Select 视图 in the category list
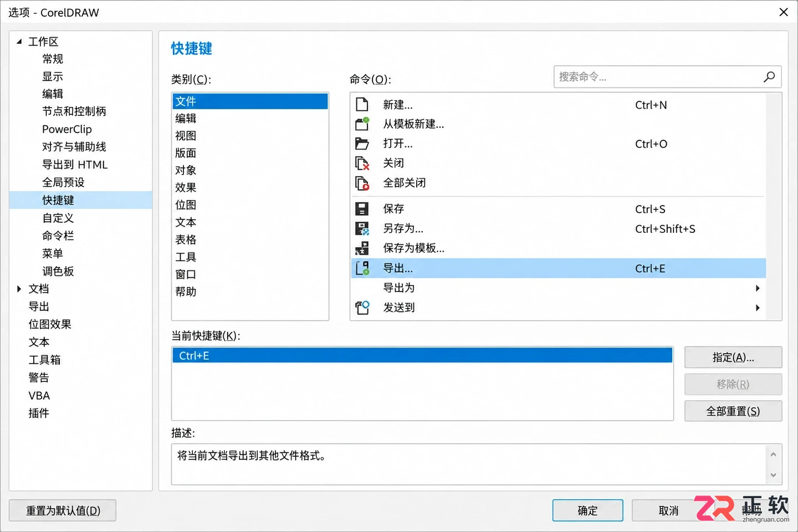Screen dimensions: 798x532 pyautogui.click(x=250, y=136)
